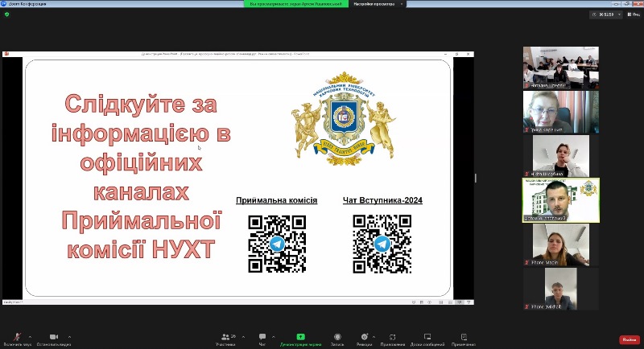
Task: Select the top classroom participant thumbnail
Action: pyautogui.click(x=560, y=68)
